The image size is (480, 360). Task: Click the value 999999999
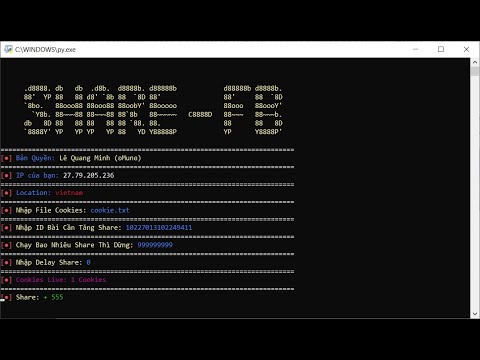pos(155,245)
